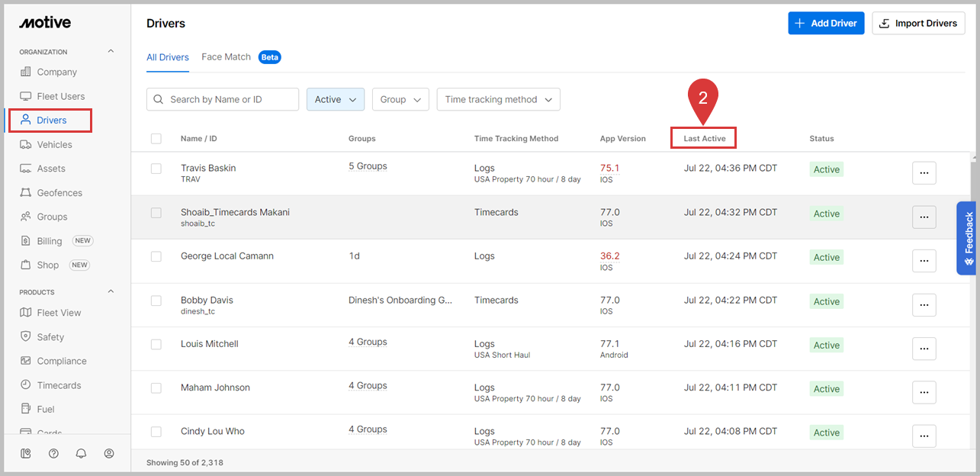
Task: Collapse the Products section
Action: (111, 292)
